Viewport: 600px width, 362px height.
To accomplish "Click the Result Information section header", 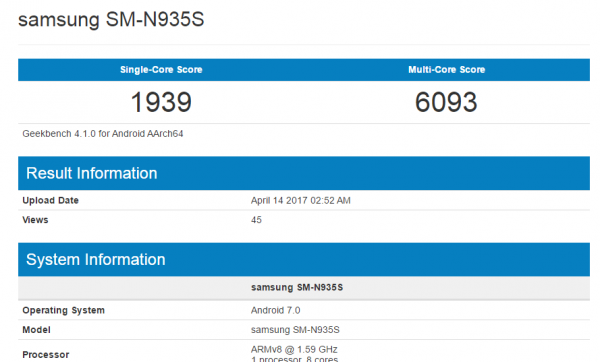I will point(304,173).
